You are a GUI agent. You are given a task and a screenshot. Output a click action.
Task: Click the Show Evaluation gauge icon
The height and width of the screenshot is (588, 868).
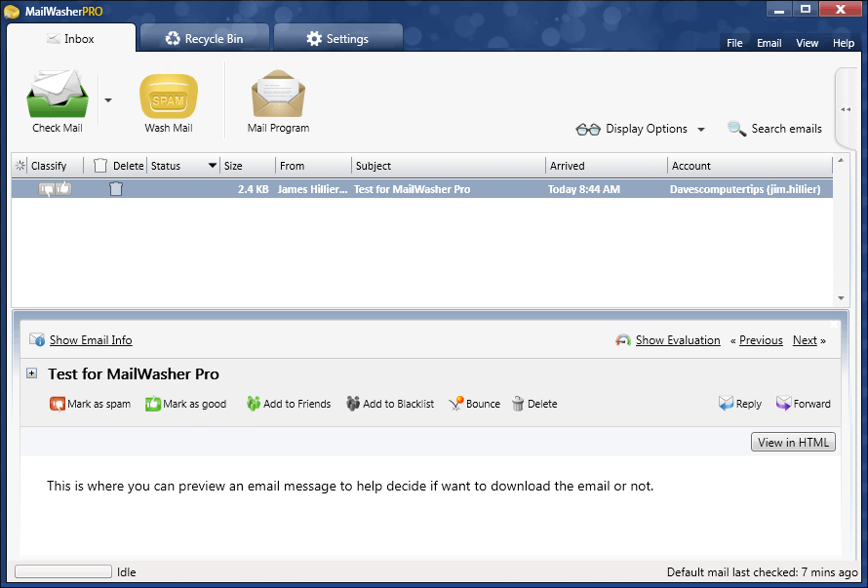pos(623,340)
